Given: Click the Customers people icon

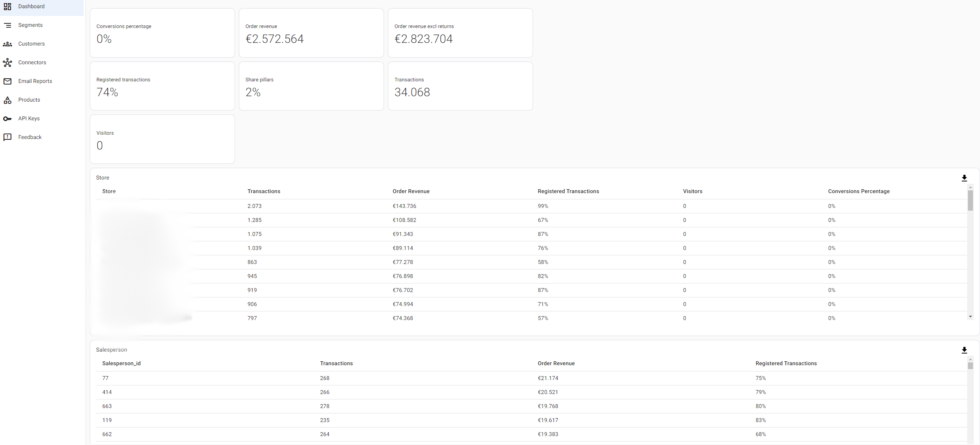Looking at the screenshot, I should pyautogui.click(x=8, y=44).
